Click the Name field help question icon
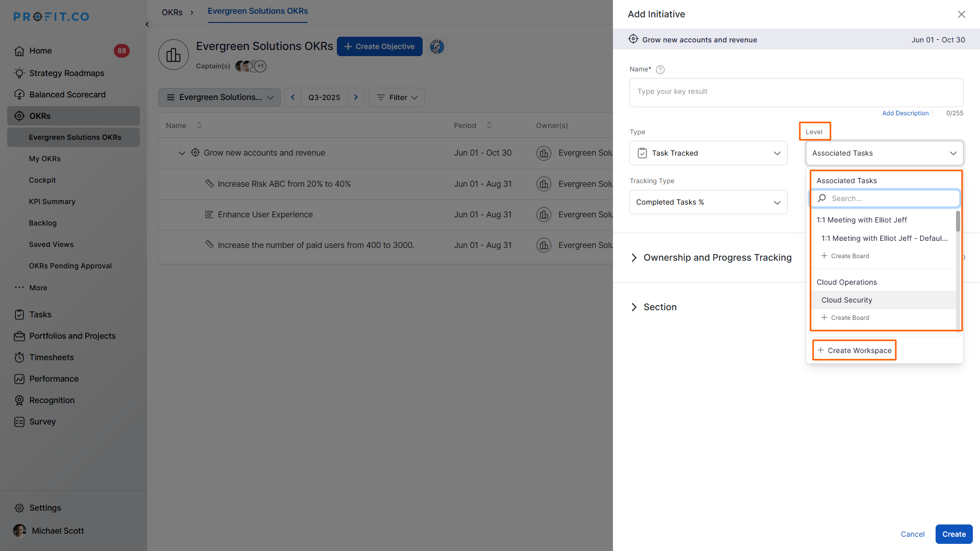Screen dimensions: 980x551 click(x=660, y=70)
